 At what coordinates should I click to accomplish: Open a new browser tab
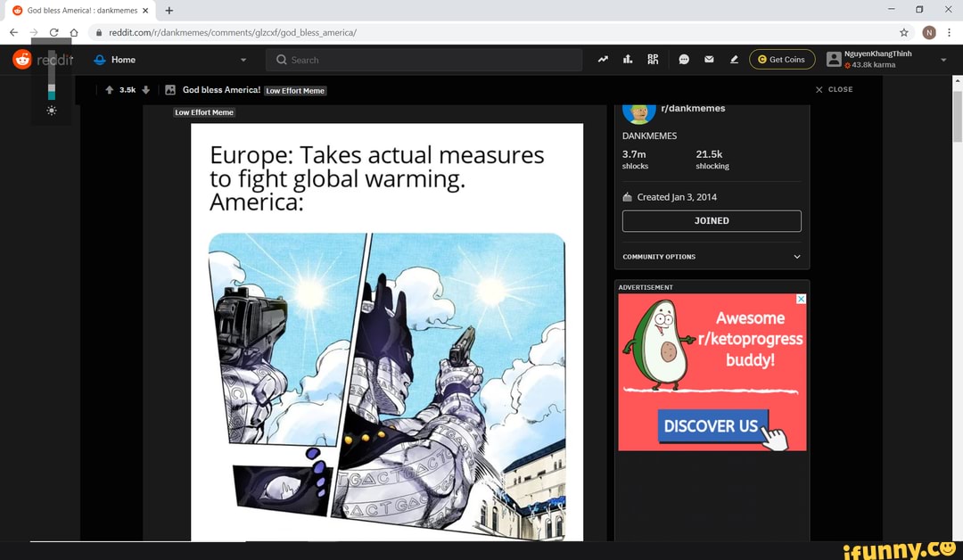pos(169,11)
